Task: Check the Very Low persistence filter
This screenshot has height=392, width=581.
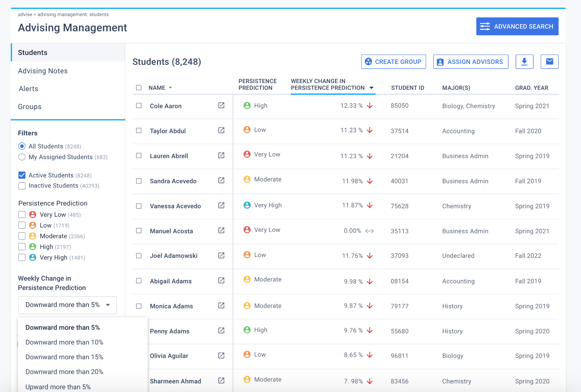Action: 22,214
